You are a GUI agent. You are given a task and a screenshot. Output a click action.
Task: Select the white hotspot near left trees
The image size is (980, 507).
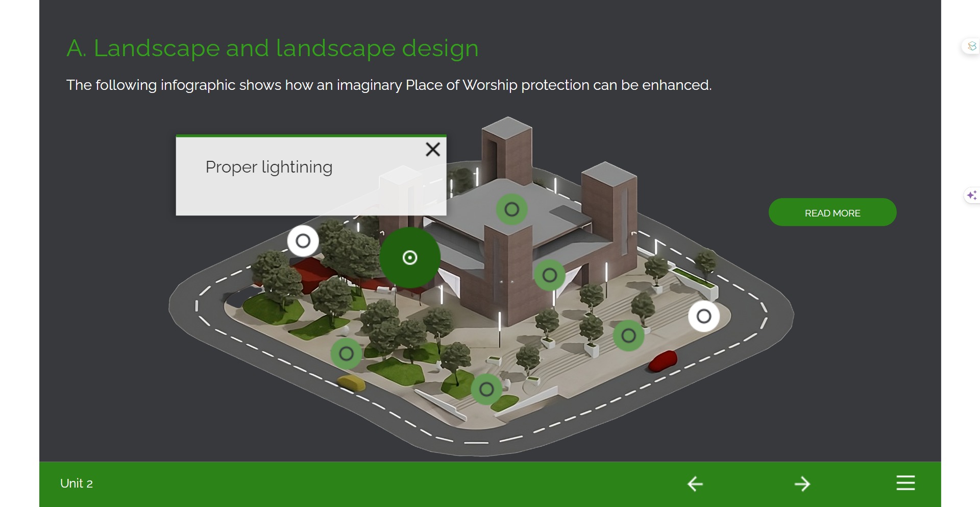tap(303, 241)
